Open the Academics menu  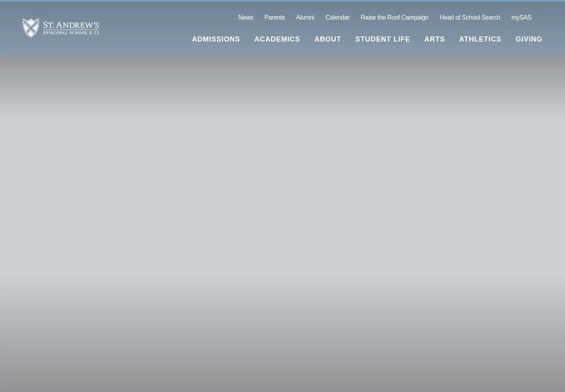point(277,39)
